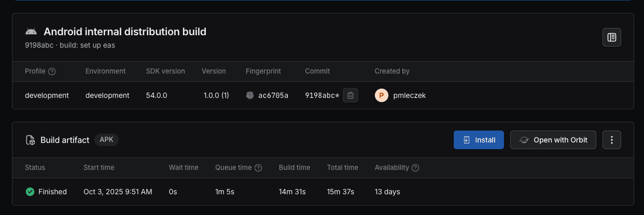Click the Android robot icon
This screenshot has width=644, height=215.
[31, 32]
